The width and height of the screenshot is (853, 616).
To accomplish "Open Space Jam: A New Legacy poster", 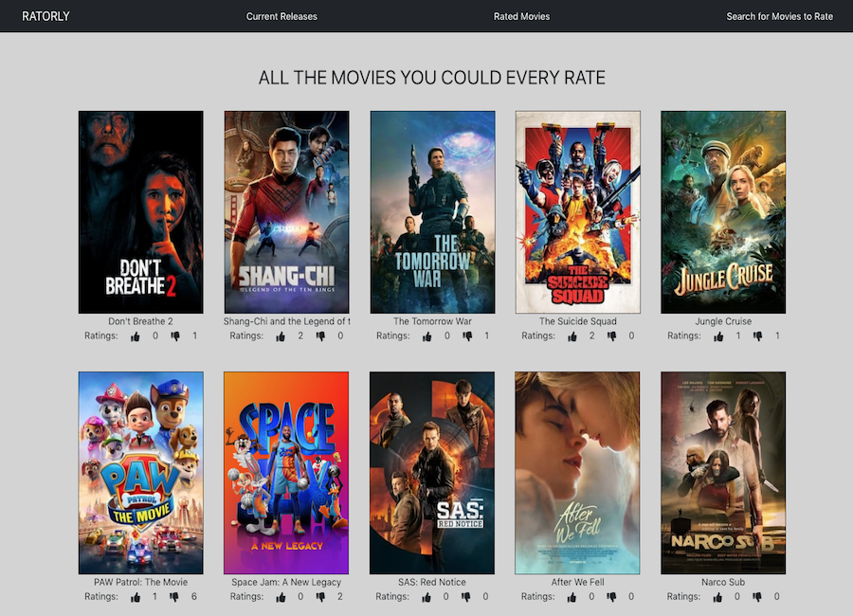I will 286,473.
